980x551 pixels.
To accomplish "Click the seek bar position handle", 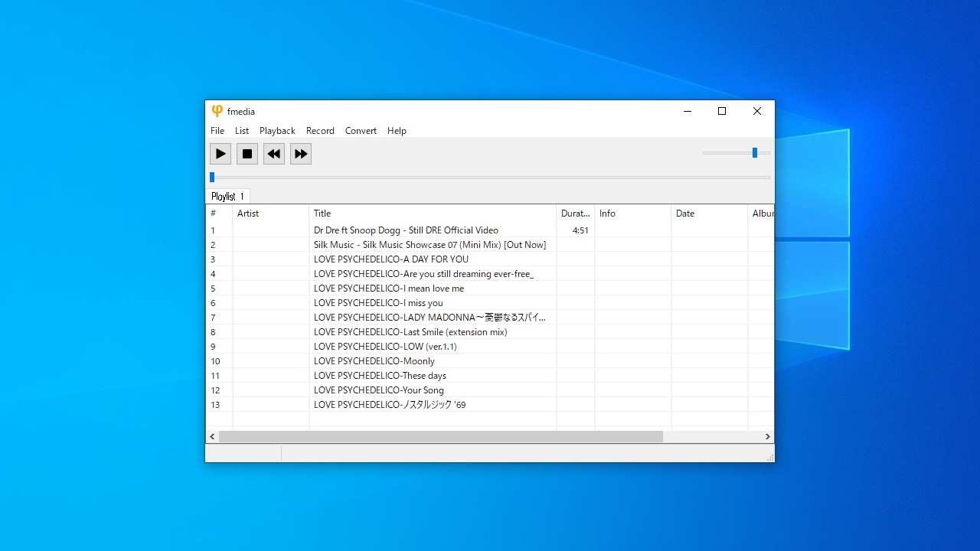I will click(x=212, y=177).
